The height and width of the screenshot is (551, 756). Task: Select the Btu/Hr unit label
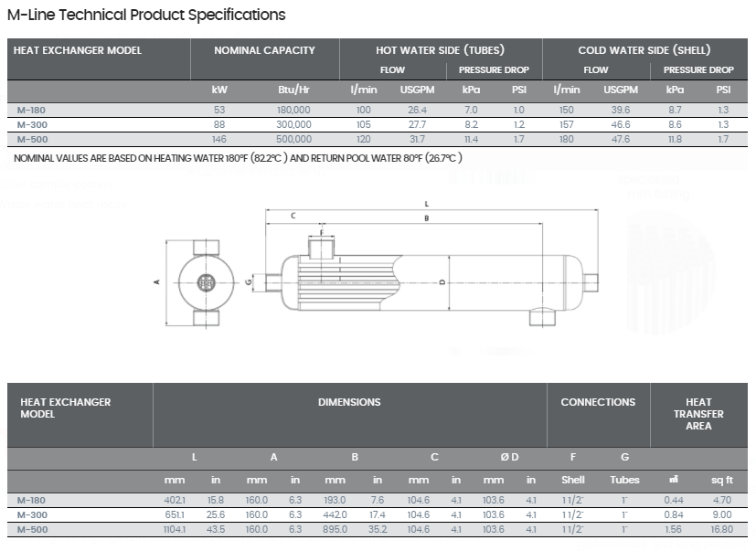(x=293, y=90)
